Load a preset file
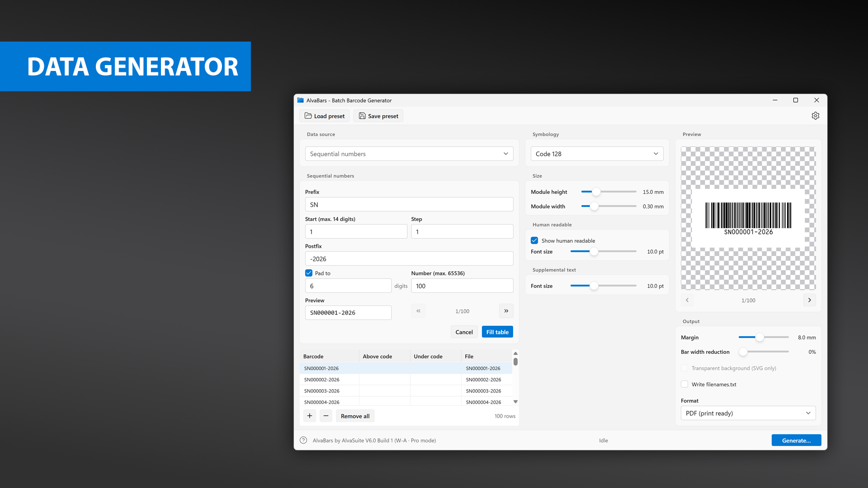This screenshot has height=488, width=868. pos(325,116)
